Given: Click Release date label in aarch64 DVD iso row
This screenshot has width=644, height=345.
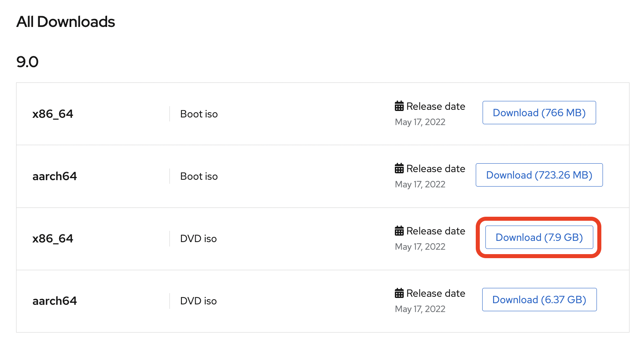Looking at the screenshot, I should pos(436,293).
